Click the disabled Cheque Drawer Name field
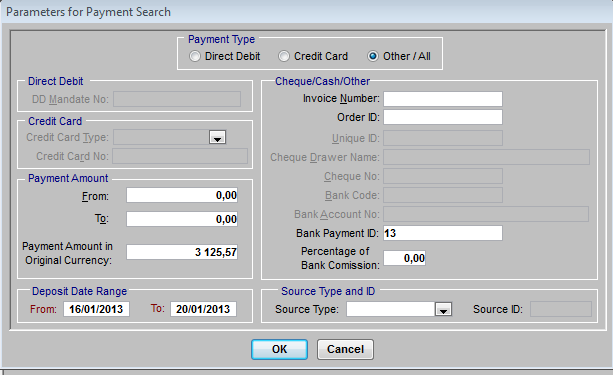 [x=486, y=157]
